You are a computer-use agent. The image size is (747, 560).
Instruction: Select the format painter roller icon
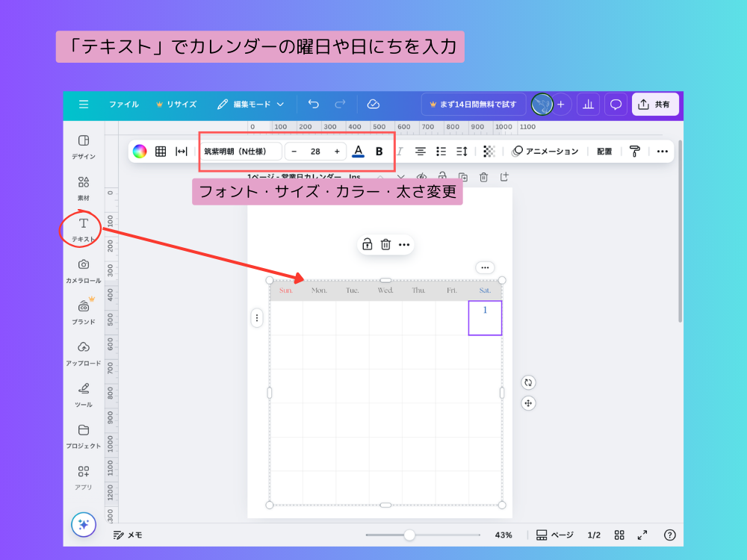point(634,151)
